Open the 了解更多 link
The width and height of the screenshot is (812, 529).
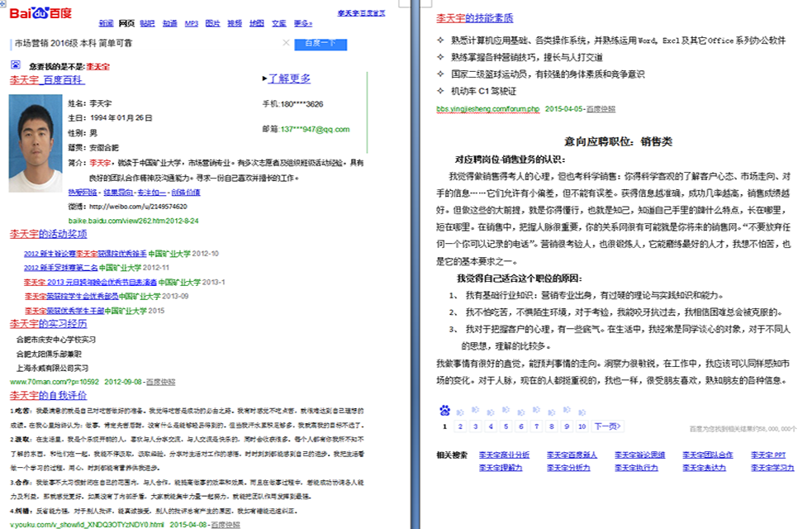(289, 79)
